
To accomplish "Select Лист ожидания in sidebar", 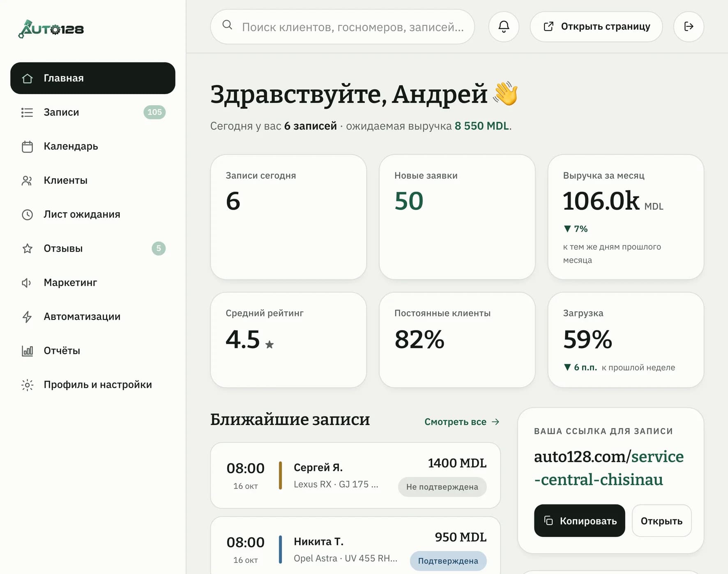I will point(93,215).
